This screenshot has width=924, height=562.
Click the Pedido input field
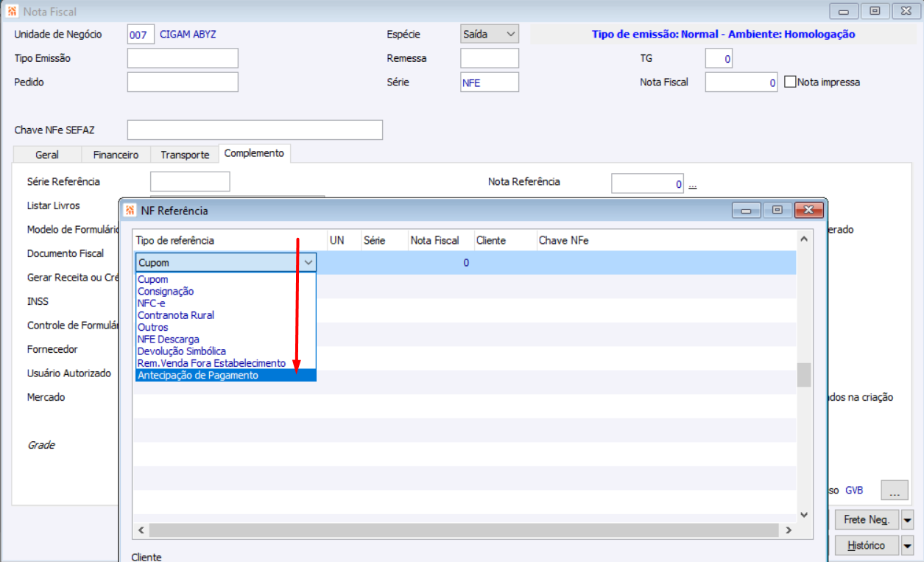[x=183, y=82]
